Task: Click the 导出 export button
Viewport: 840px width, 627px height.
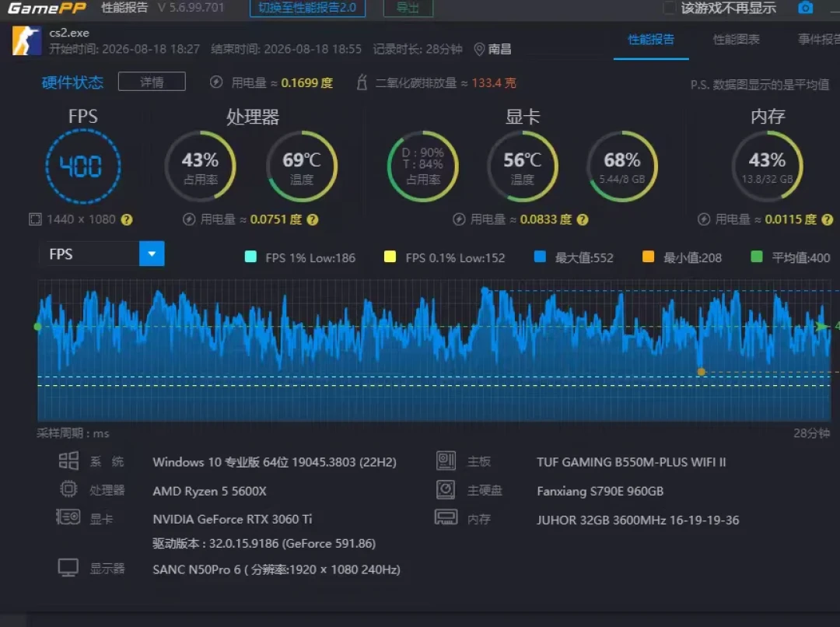Action: click(408, 8)
